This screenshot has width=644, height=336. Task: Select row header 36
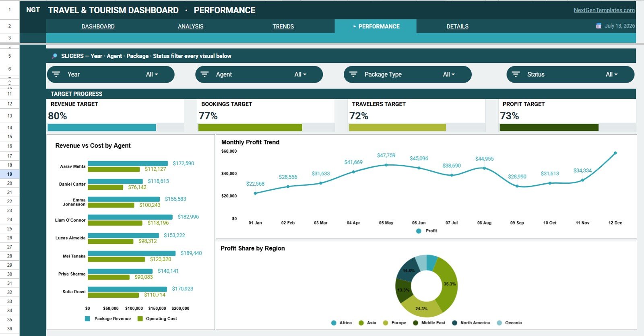click(10, 329)
